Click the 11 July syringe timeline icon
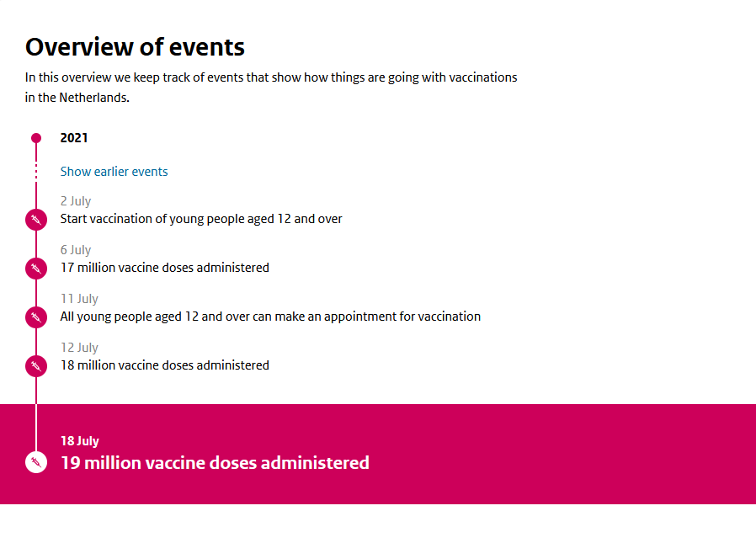756x543 pixels. click(x=35, y=317)
